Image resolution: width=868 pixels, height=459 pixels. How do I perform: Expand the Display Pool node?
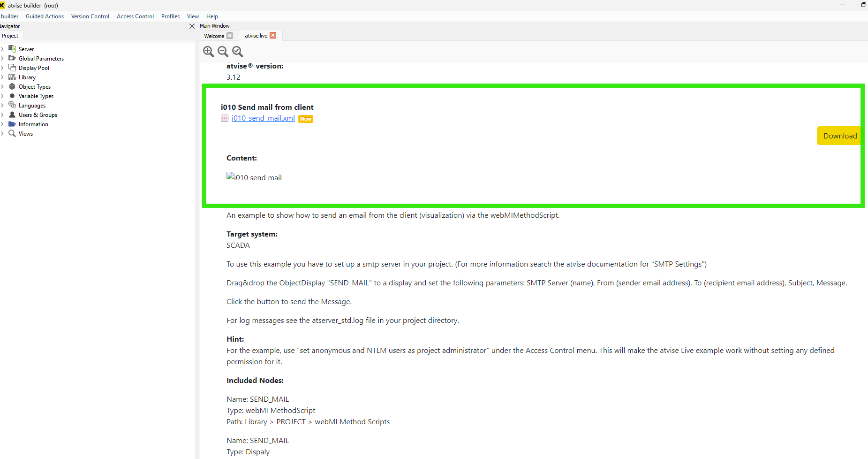(x=2, y=68)
